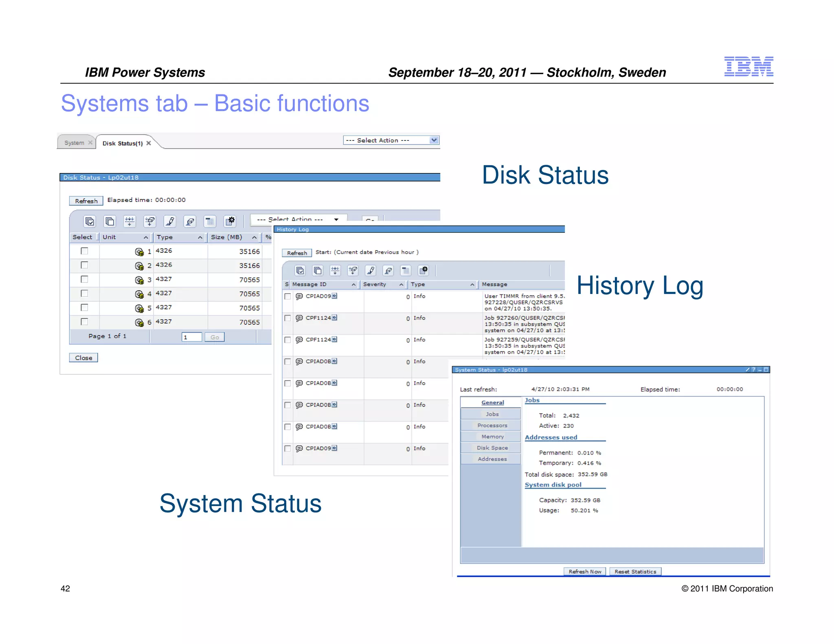This screenshot has width=834, height=644.
Task: Open context menu arrow next to Job 927259 CPF1124
Action: coord(334,340)
